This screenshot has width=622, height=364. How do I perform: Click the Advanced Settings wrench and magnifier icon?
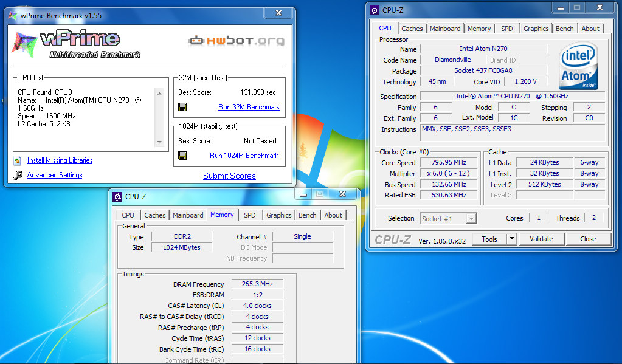18,175
